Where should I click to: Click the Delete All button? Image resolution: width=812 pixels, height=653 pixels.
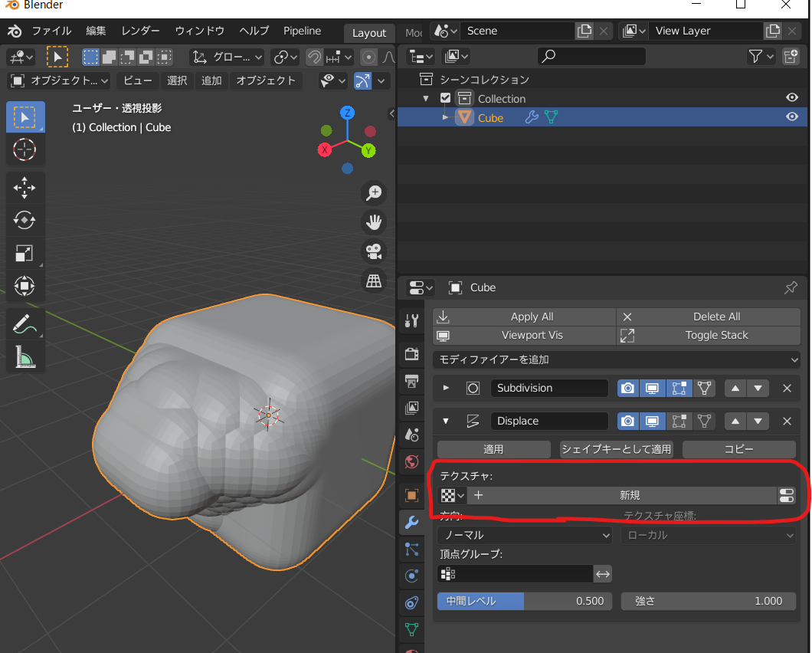click(x=709, y=317)
